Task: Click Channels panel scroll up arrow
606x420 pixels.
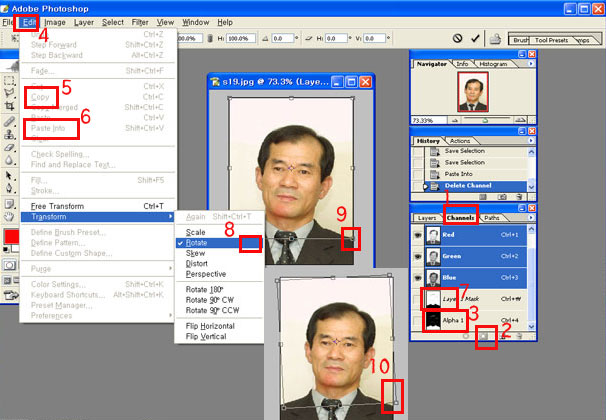Action: [531, 229]
